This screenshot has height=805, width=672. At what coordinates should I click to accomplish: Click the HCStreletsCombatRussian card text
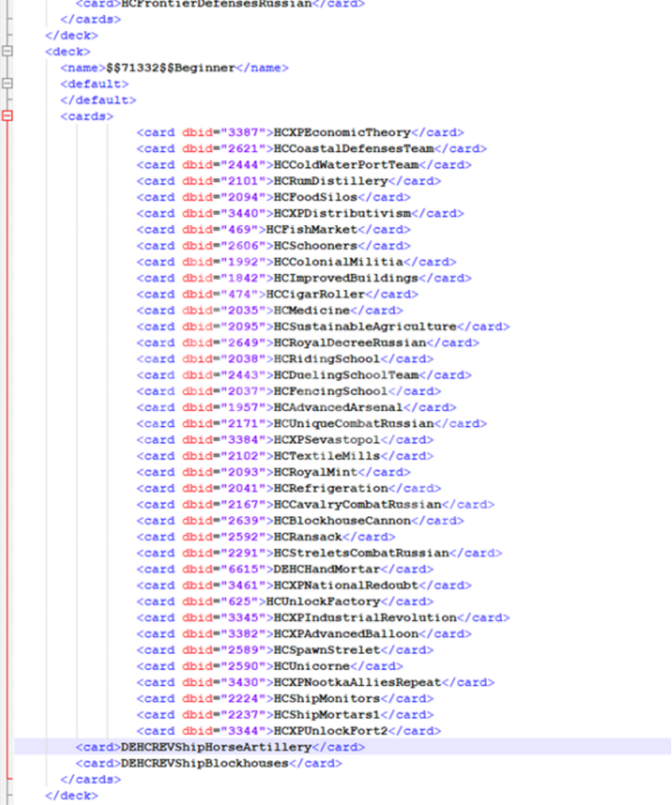click(x=361, y=553)
